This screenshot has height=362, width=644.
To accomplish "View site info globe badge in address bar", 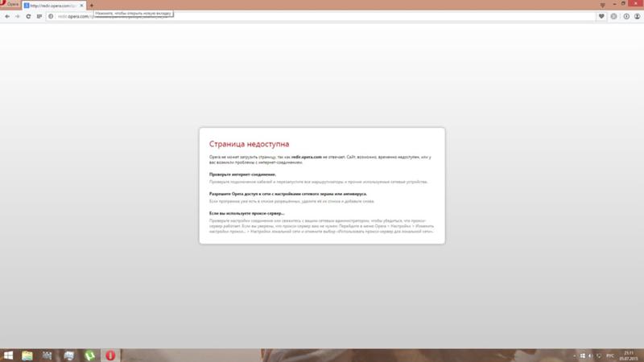I will tap(51, 16).
